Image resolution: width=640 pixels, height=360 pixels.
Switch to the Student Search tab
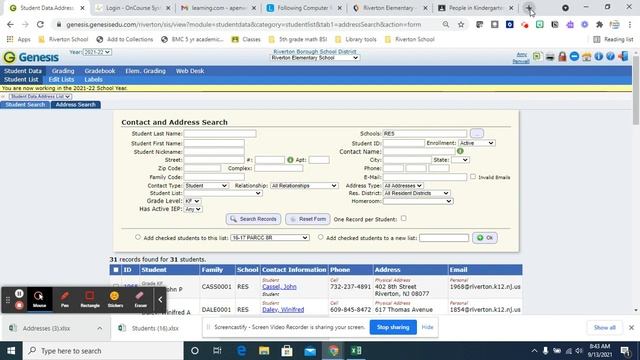click(25, 105)
